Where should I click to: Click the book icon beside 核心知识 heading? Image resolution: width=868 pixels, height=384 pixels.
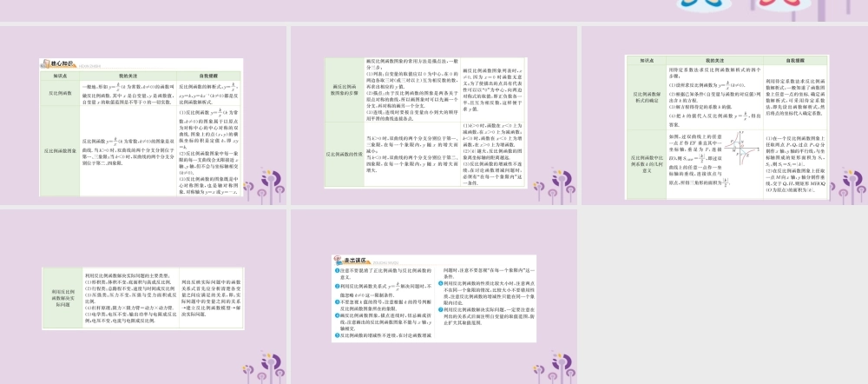coord(47,64)
